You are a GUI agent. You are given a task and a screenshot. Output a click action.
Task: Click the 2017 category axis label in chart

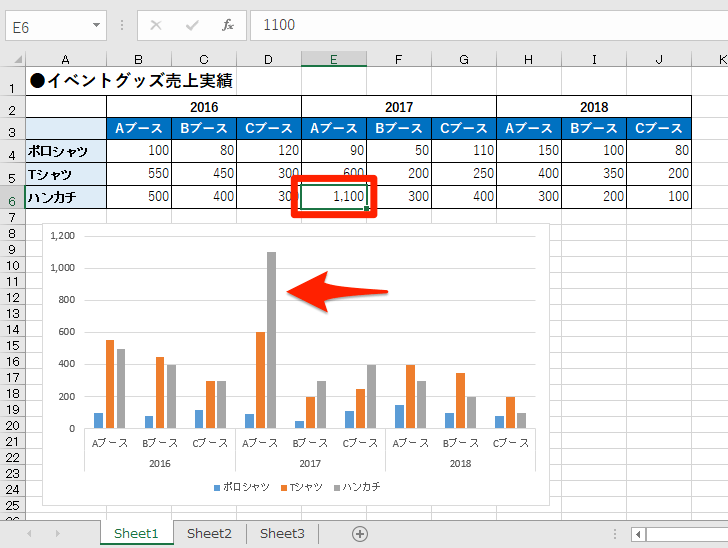pos(310,463)
